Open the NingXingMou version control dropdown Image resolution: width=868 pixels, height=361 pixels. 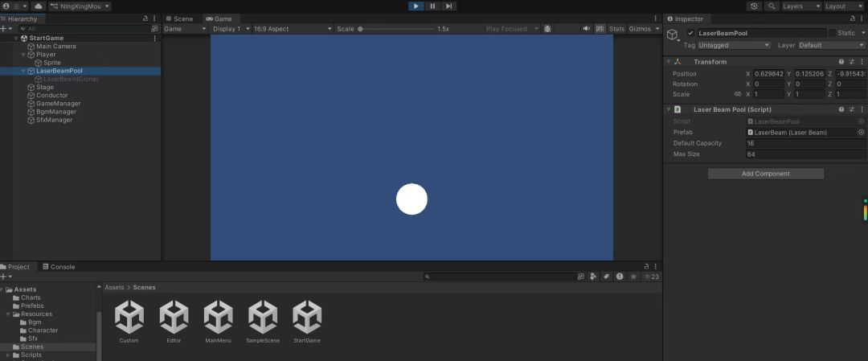point(80,6)
